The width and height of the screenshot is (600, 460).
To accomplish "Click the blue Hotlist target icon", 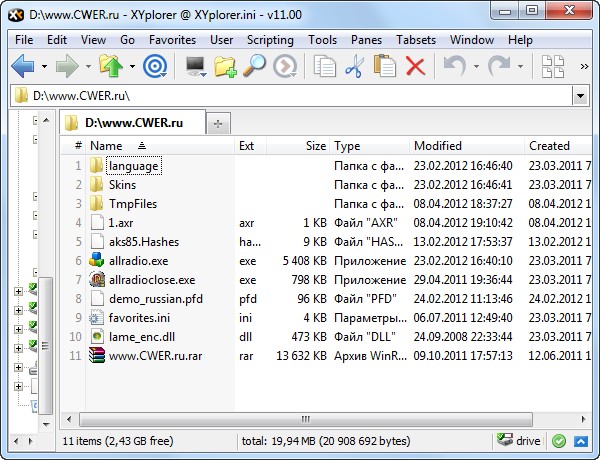I will click(154, 67).
